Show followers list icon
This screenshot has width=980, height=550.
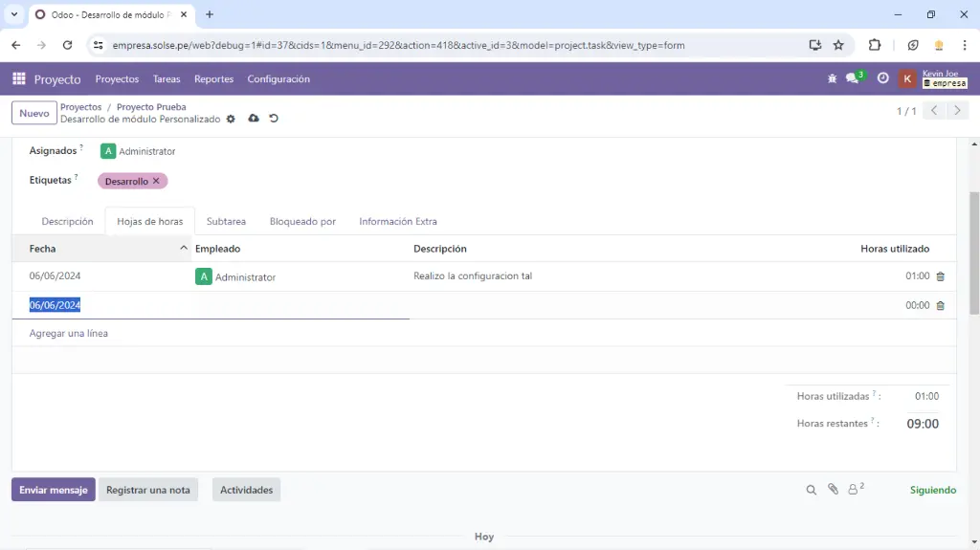[855, 490]
